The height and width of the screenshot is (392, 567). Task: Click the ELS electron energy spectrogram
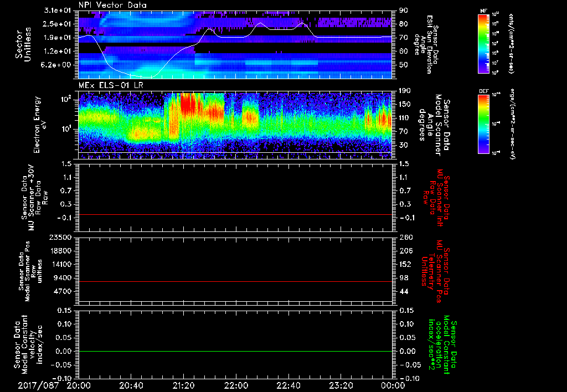(235, 125)
